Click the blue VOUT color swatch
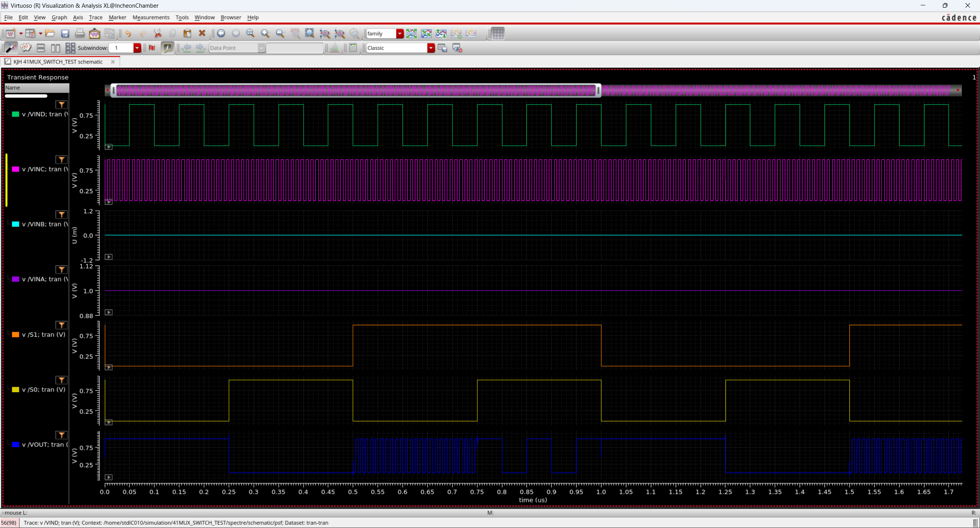980x528 pixels. point(15,445)
